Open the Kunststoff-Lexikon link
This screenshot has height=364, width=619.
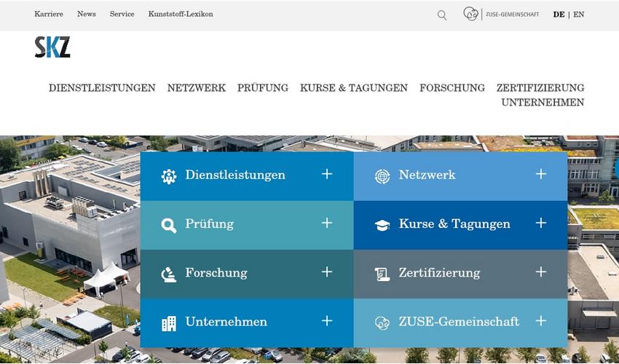click(x=181, y=15)
